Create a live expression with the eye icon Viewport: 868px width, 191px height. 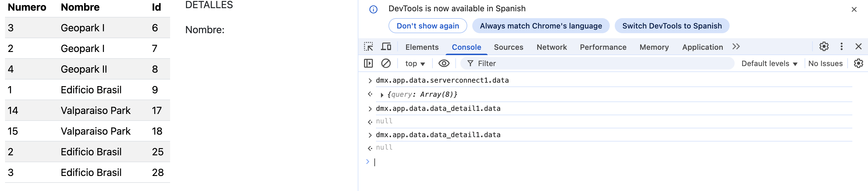tap(444, 63)
